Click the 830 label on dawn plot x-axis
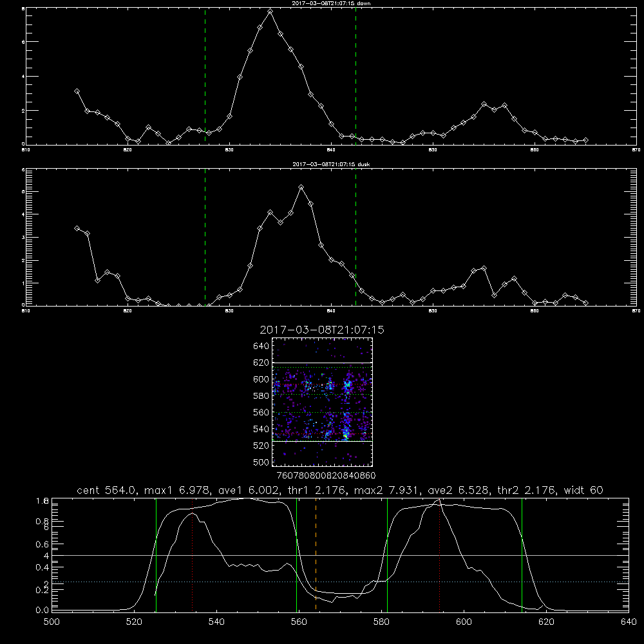Viewport: 644px width, 644px height. tap(229, 150)
